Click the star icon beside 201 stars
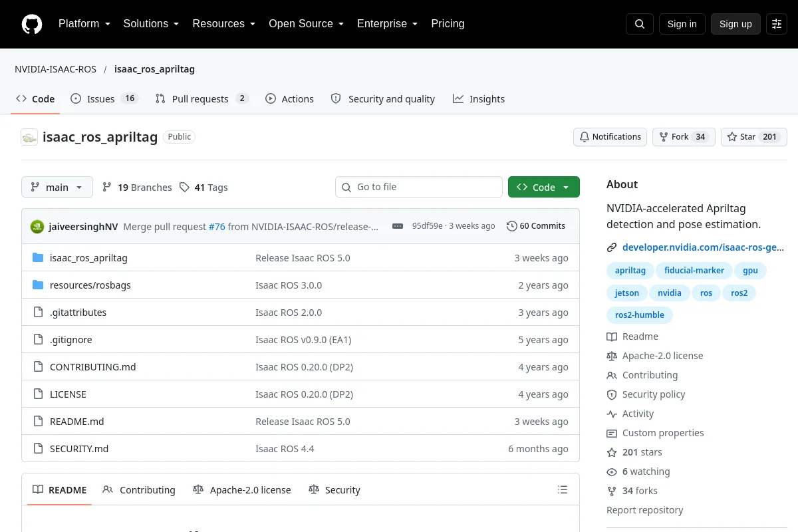798x532 pixels. [x=612, y=452]
